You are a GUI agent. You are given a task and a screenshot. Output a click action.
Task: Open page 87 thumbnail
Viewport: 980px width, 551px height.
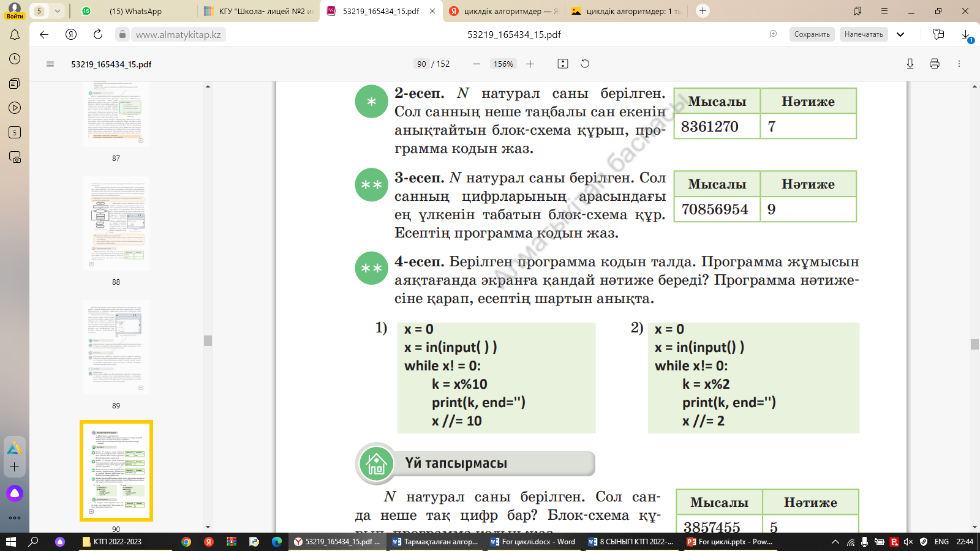pyautogui.click(x=116, y=114)
